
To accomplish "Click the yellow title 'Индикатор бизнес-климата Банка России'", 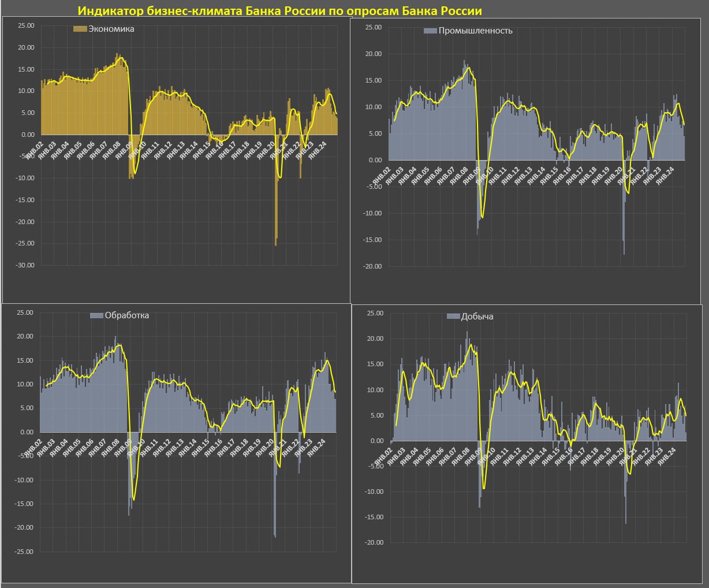I will 279,11.
